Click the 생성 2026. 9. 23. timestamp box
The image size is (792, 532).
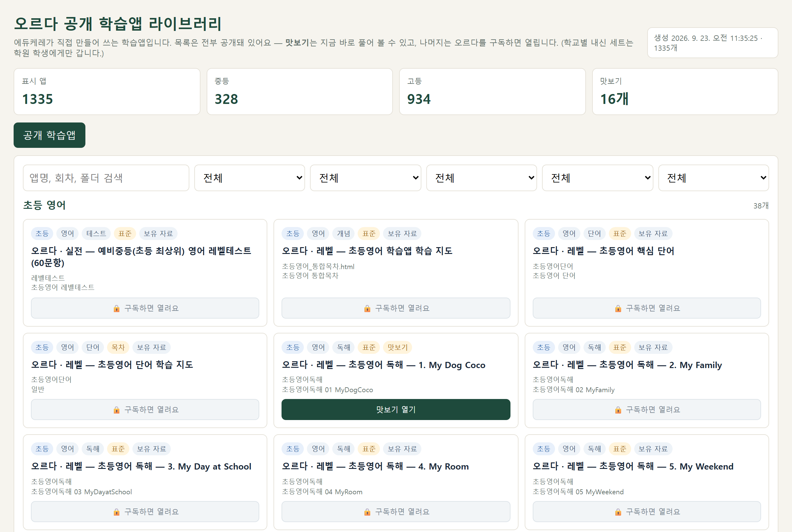(712, 43)
